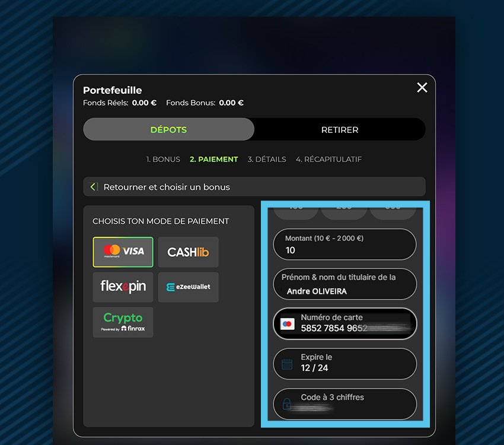Click the green back chevron icon
The image size is (504, 445).
tap(93, 187)
